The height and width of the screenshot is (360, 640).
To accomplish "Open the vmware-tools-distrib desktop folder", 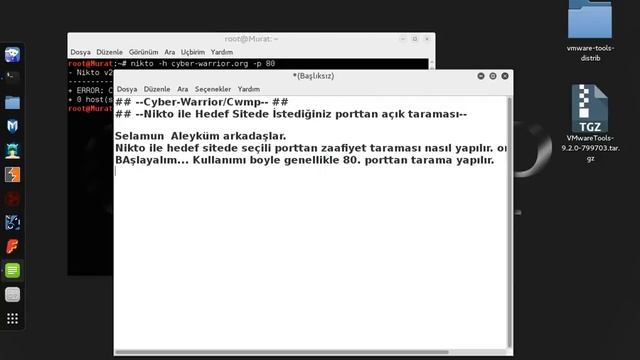I will [x=590, y=31].
